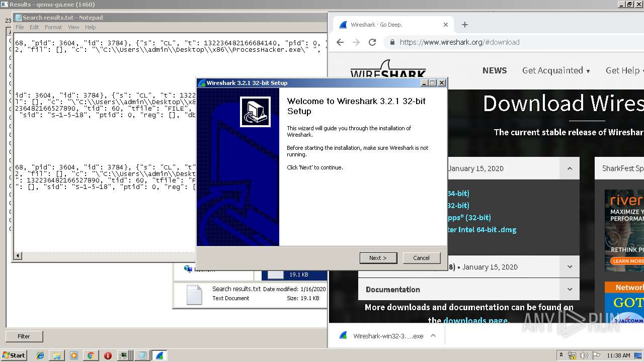Open the Notepad File menu
This screenshot has width=644, height=362.
coord(20,27)
